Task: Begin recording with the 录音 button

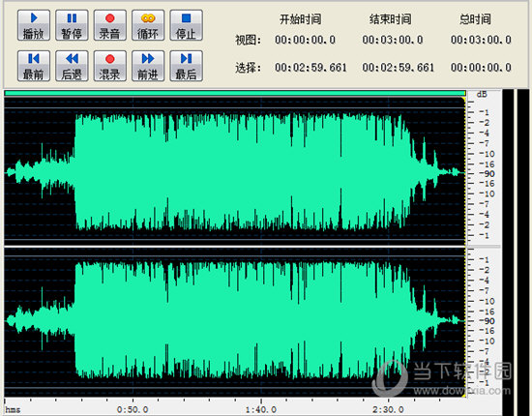Action: pyautogui.click(x=110, y=25)
